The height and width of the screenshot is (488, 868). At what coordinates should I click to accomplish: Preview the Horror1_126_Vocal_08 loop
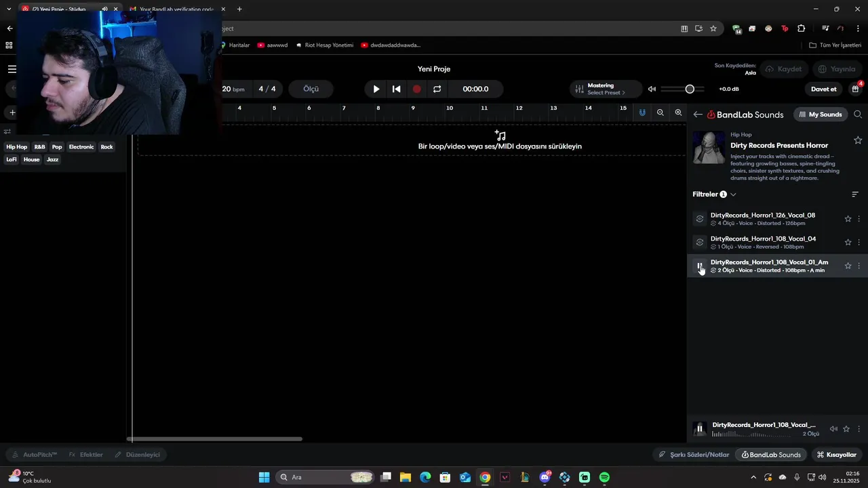pyautogui.click(x=700, y=219)
